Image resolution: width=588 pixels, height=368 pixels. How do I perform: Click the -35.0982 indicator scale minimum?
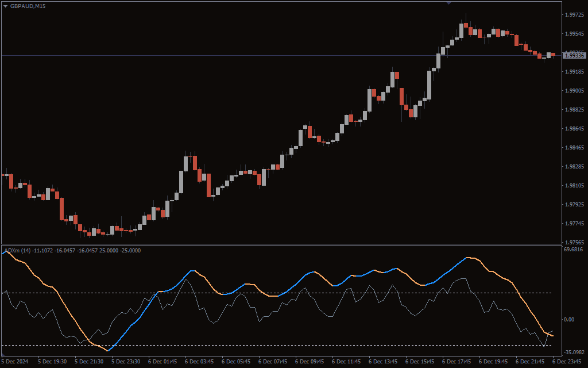(x=574, y=352)
